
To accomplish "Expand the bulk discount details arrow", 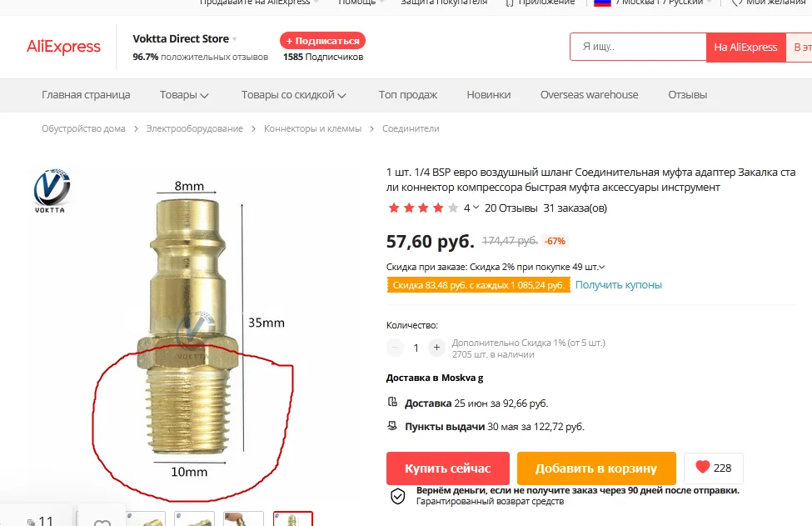I will [x=602, y=268].
